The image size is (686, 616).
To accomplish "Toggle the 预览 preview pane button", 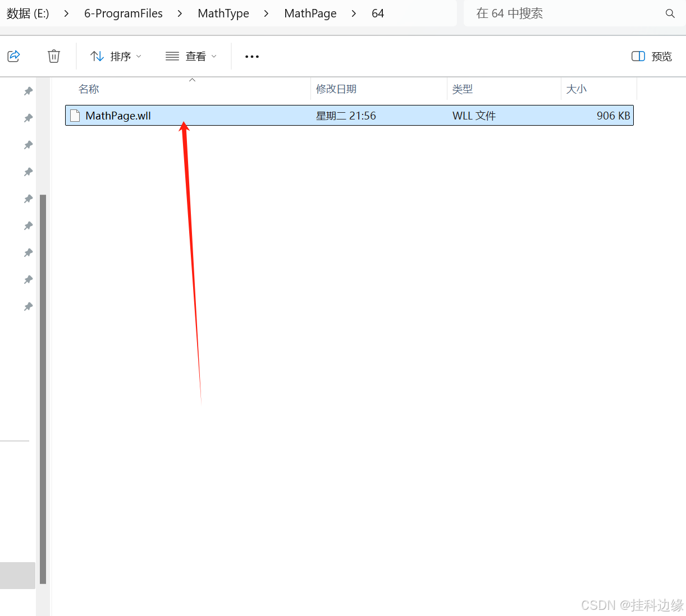I will 652,56.
